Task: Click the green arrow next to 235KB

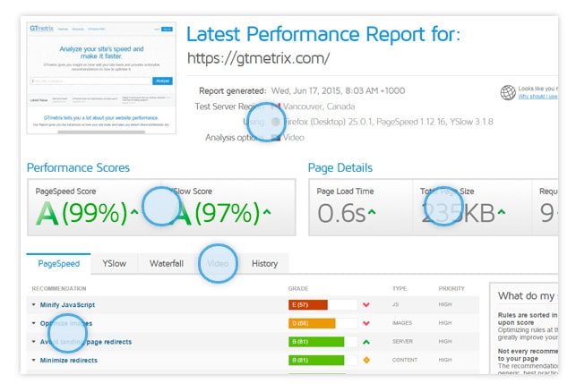Action: click(x=502, y=212)
